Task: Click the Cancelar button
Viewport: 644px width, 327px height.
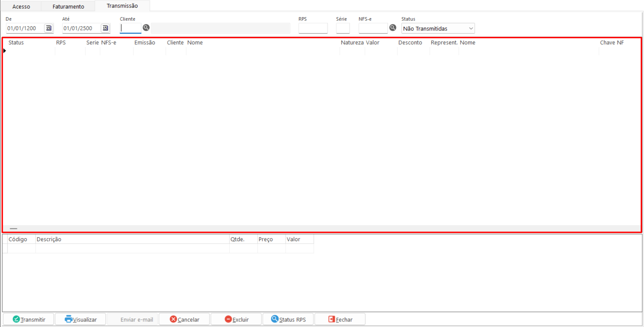Action: 184,319
